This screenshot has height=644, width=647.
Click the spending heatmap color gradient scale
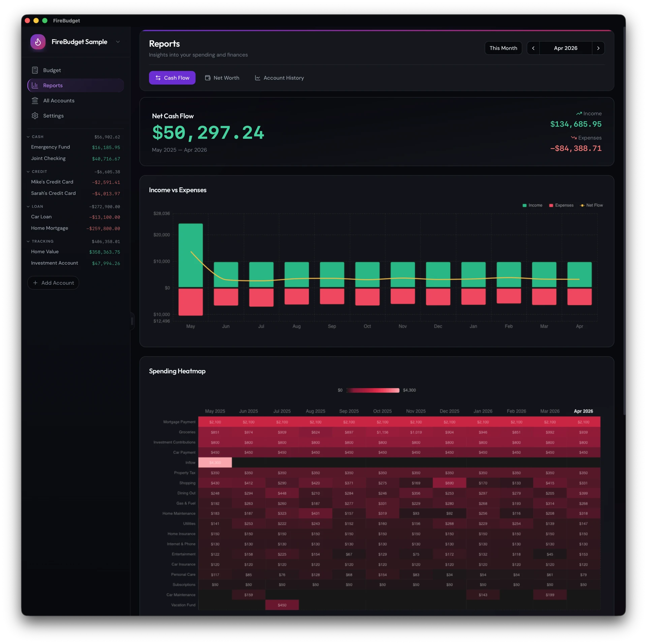pos(373,390)
